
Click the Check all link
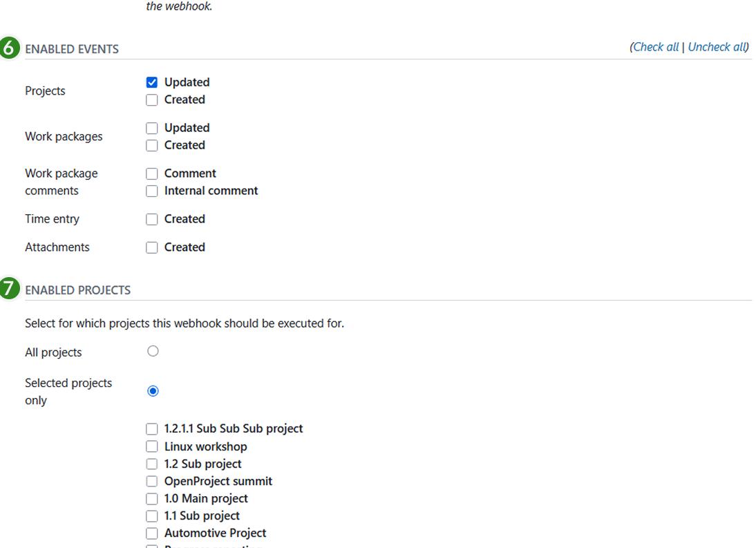point(656,47)
